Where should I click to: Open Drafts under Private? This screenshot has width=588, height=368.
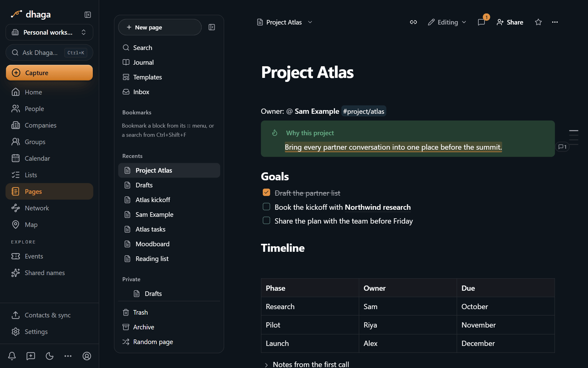click(x=169, y=293)
